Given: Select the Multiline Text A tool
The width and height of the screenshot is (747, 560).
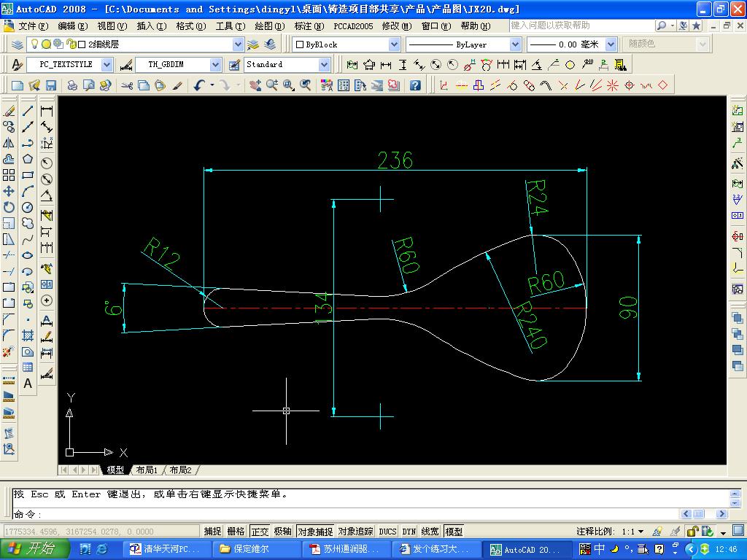Looking at the screenshot, I should pyautogui.click(x=28, y=384).
